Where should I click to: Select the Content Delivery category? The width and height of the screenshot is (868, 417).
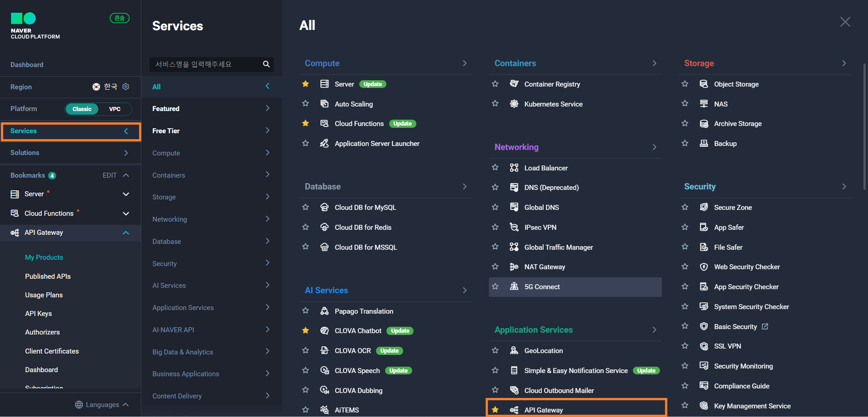212,396
